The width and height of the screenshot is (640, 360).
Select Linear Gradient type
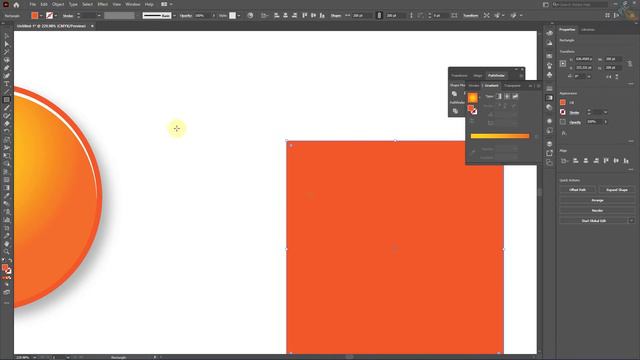[x=499, y=96]
